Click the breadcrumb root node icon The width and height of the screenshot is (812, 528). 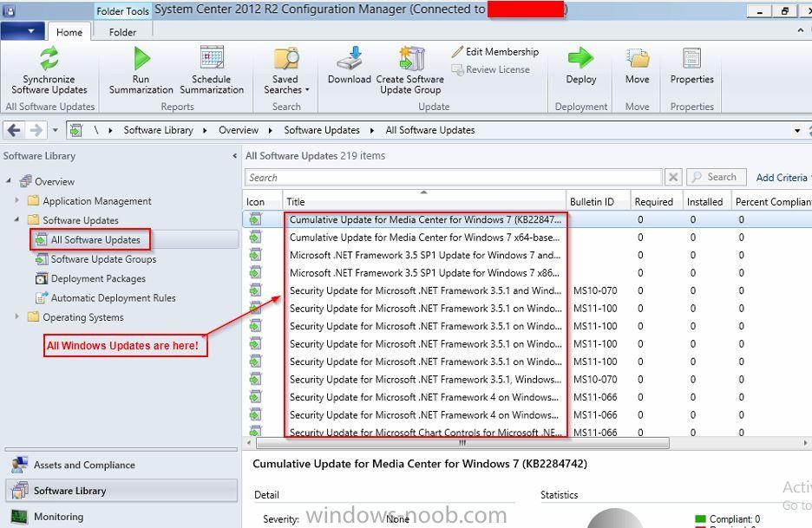[x=76, y=130]
